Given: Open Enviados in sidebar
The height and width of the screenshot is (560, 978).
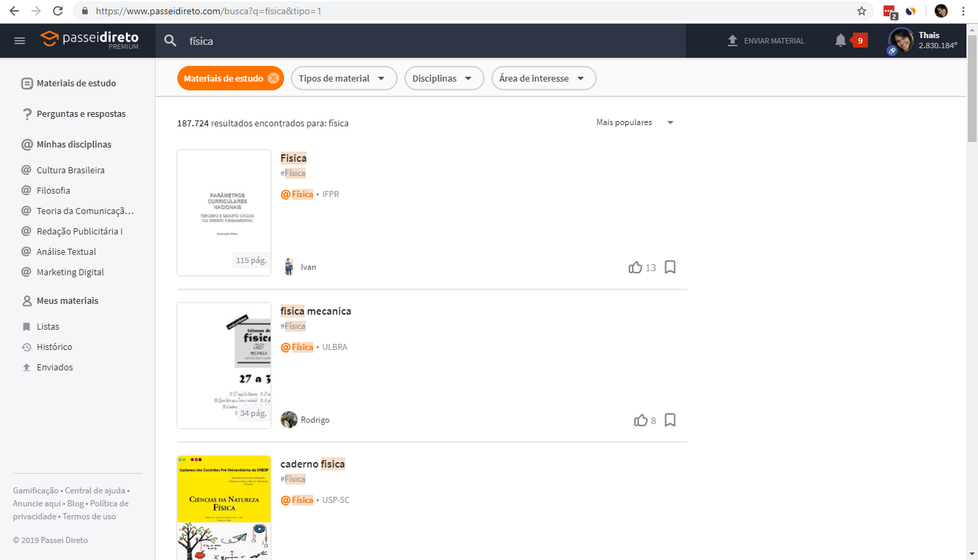Looking at the screenshot, I should [x=54, y=368].
